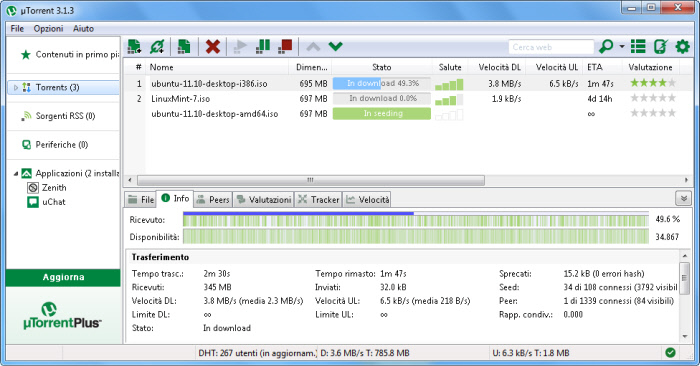Click U: 6.3 kB/s upload status entry

tap(531, 353)
